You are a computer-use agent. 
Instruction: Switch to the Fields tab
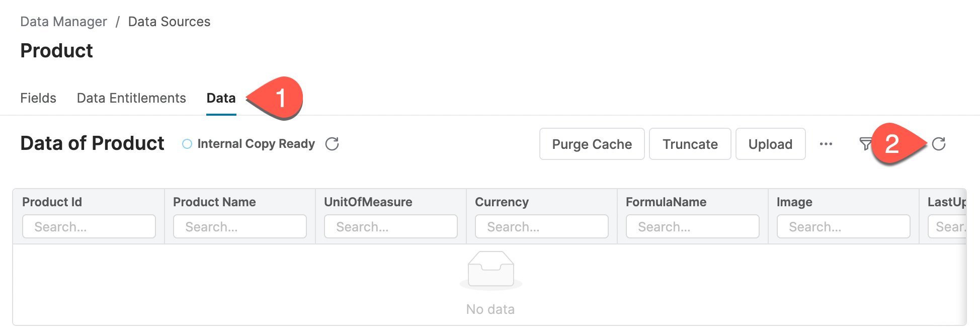pyautogui.click(x=38, y=98)
